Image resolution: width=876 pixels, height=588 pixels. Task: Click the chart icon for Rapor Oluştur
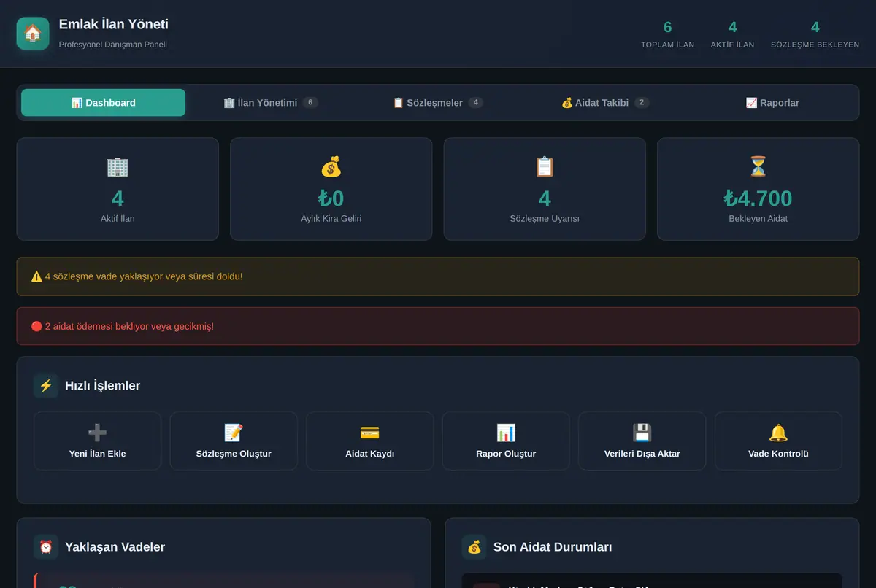(x=506, y=433)
